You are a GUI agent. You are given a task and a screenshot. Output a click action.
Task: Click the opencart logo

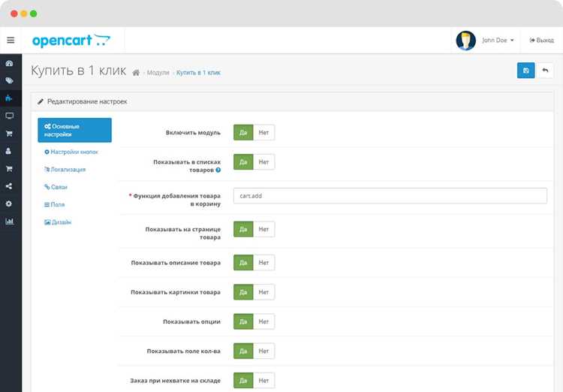[x=71, y=41]
